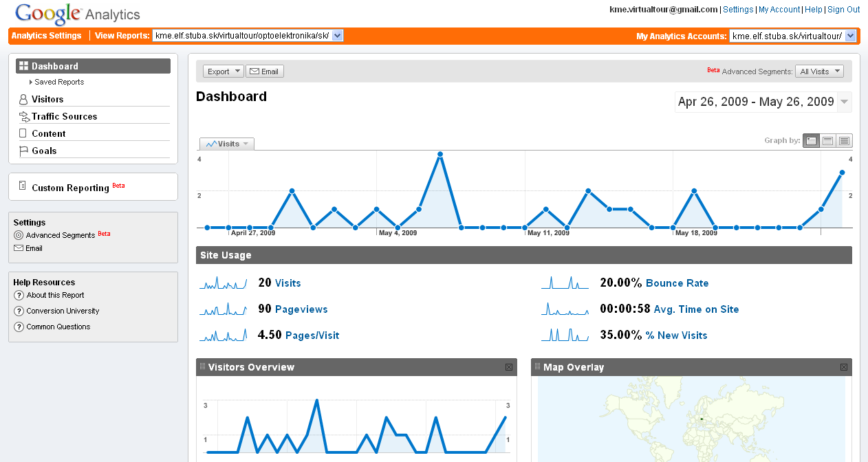Image resolution: width=868 pixels, height=462 pixels.
Task: Open Traffic Sources reports section
Action: coord(64,117)
